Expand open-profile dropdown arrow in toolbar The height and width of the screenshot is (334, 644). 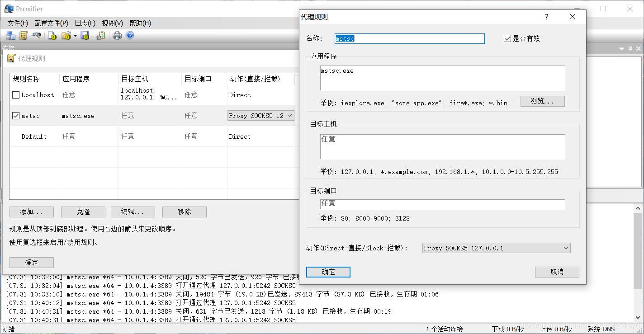(x=75, y=36)
